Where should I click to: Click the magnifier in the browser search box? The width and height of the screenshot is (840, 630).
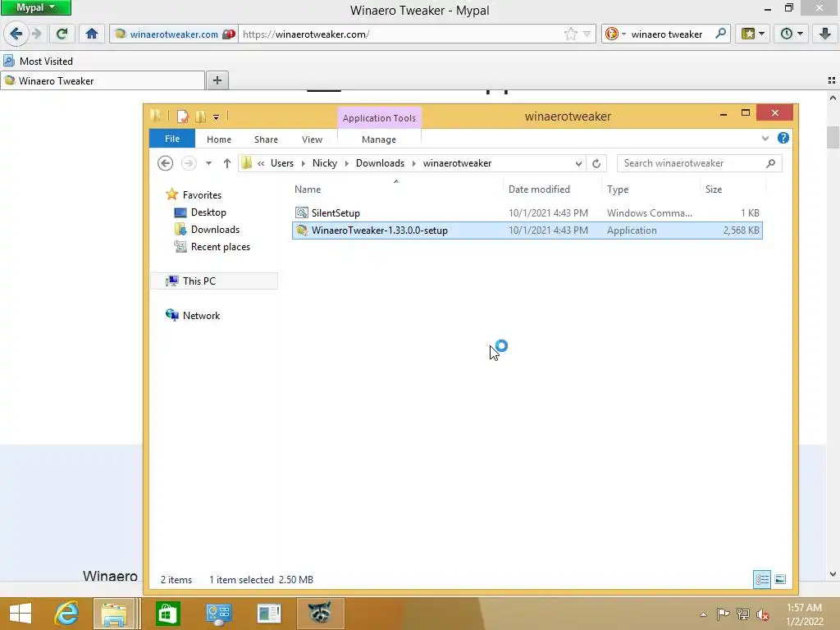point(720,34)
